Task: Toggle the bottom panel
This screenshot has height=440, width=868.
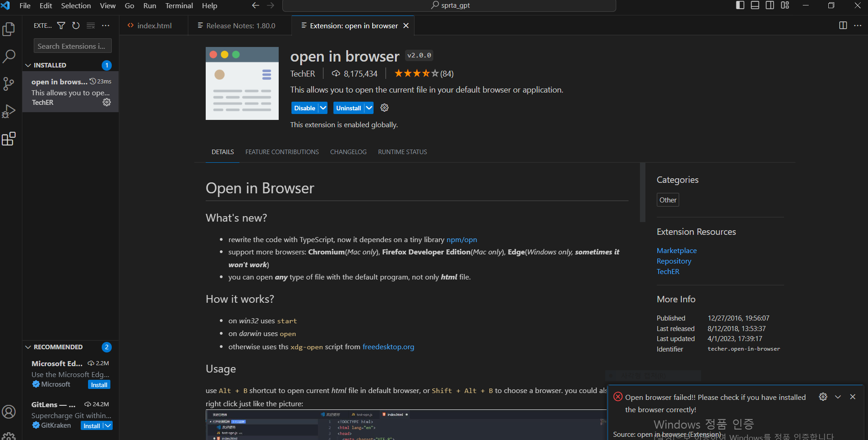Action: tap(755, 5)
